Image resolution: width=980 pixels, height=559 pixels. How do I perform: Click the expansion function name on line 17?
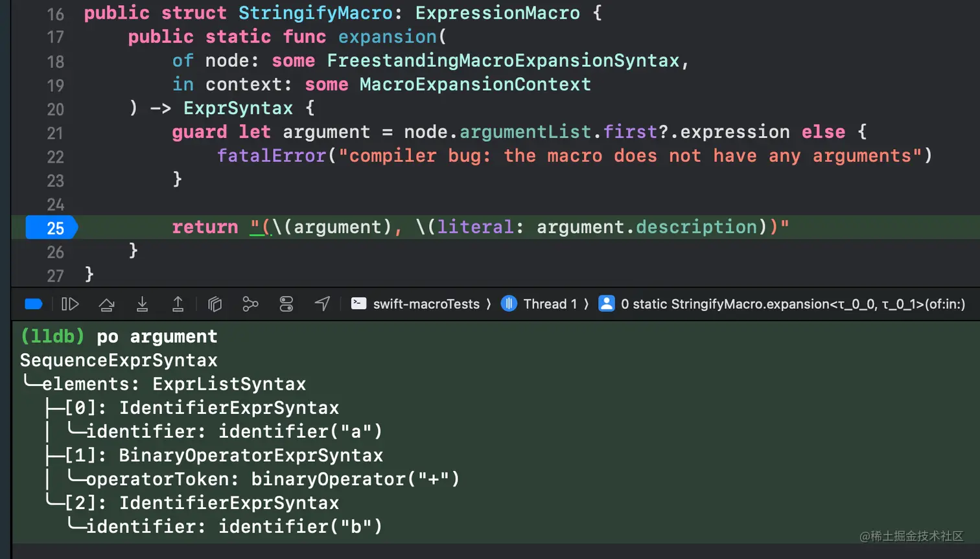point(388,37)
